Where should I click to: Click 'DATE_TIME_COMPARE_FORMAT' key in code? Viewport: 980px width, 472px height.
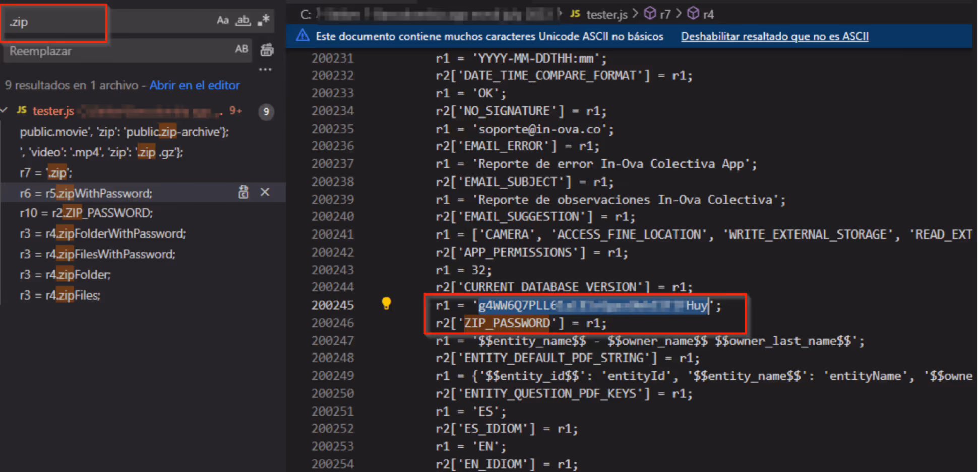(x=550, y=76)
